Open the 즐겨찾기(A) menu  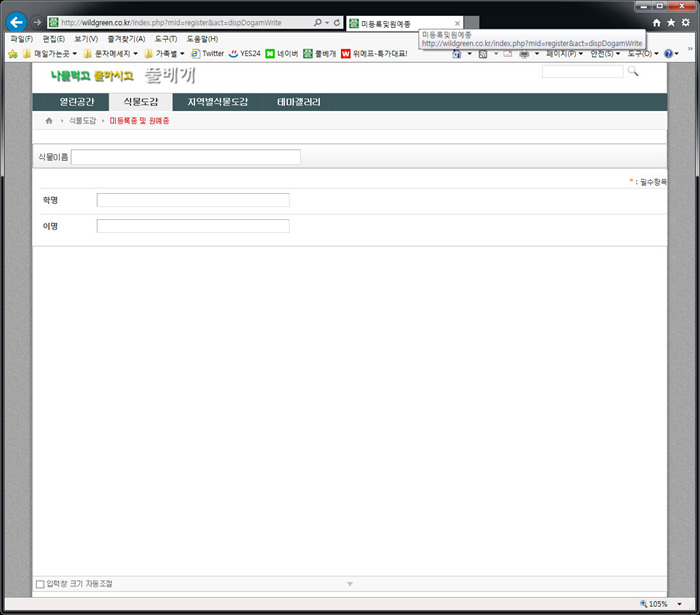click(125, 38)
